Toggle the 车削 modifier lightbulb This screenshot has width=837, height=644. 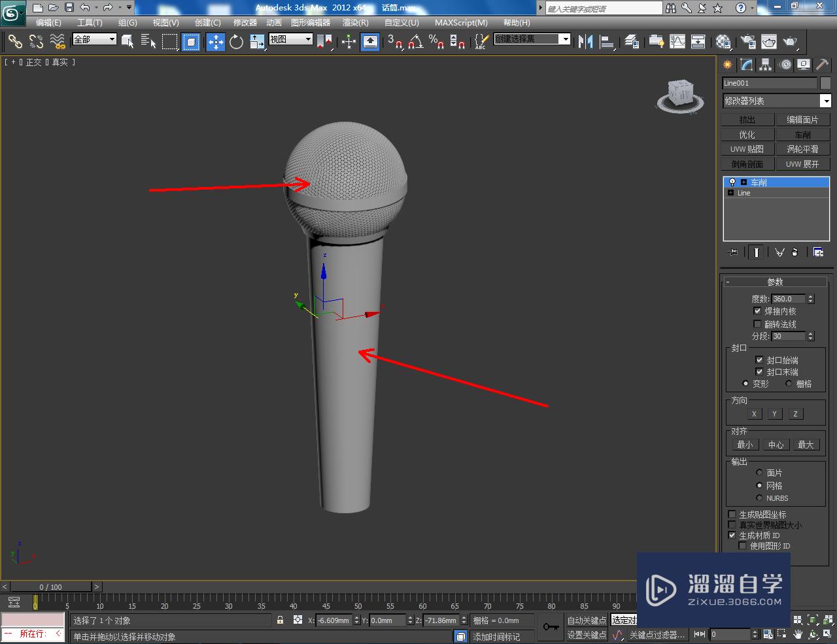point(732,182)
